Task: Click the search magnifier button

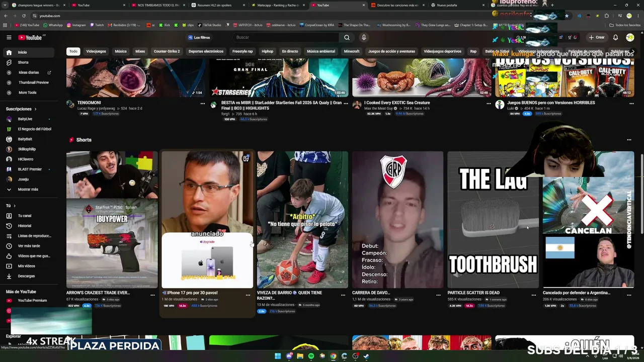Action: click(347, 37)
